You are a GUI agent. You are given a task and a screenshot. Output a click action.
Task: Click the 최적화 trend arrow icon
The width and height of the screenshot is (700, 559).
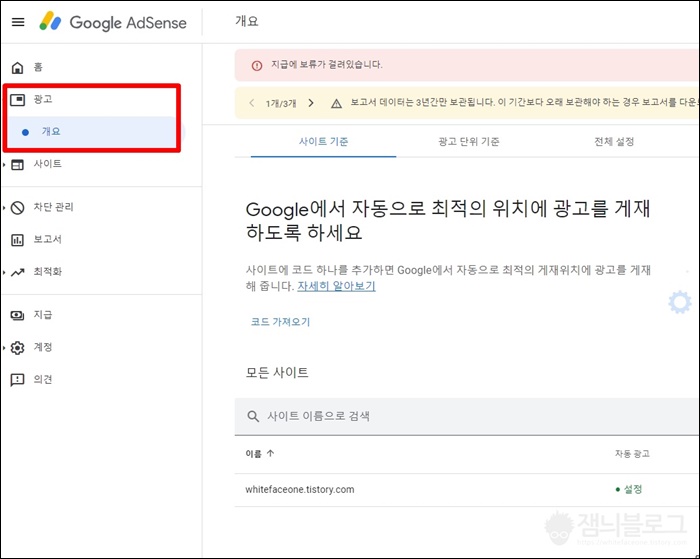click(17, 272)
